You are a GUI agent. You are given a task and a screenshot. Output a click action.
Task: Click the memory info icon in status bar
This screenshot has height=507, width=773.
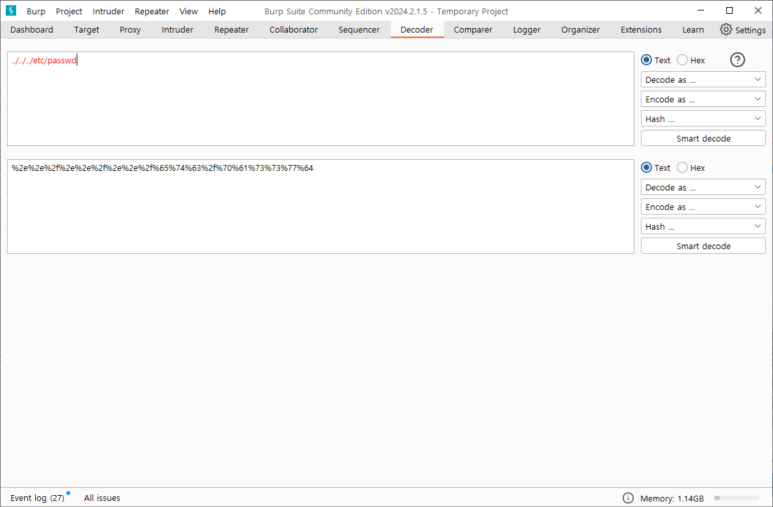628,498
